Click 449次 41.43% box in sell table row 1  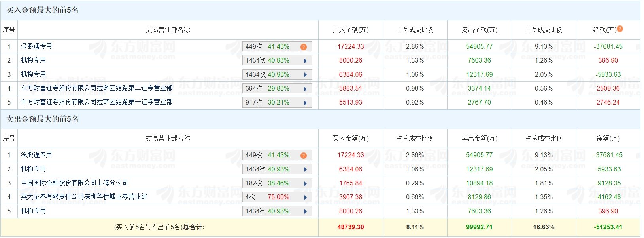277,155
